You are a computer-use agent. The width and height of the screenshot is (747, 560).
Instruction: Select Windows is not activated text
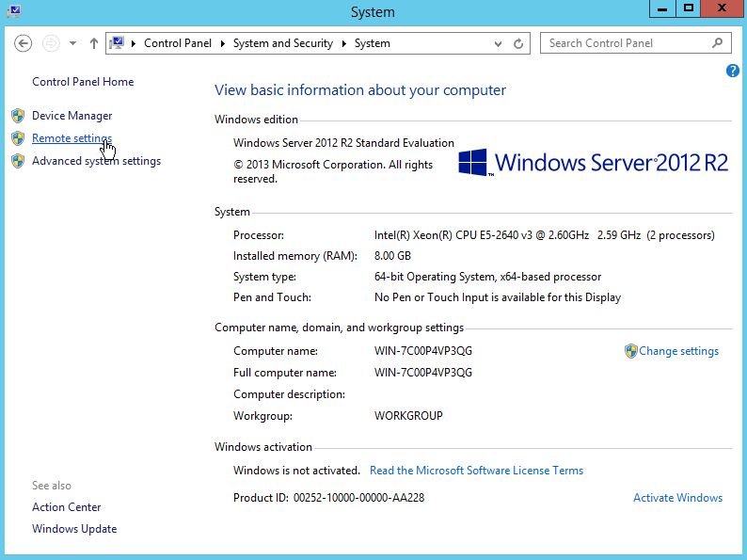296,471
